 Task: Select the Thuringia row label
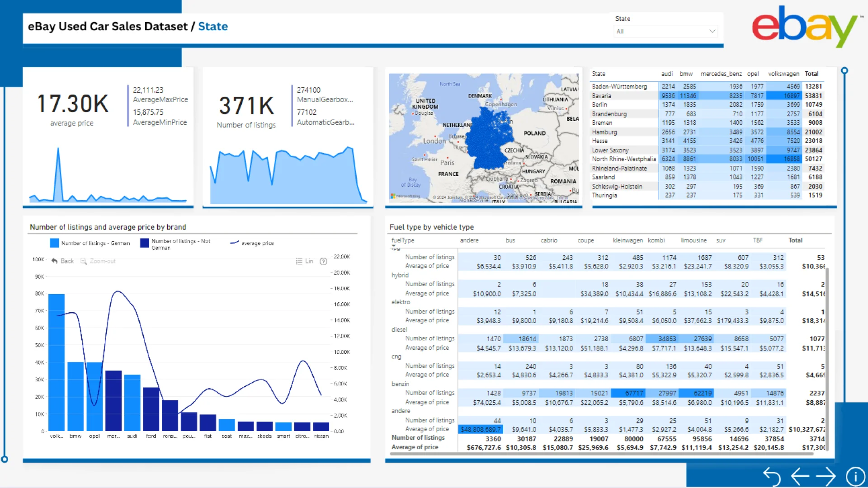604,195
